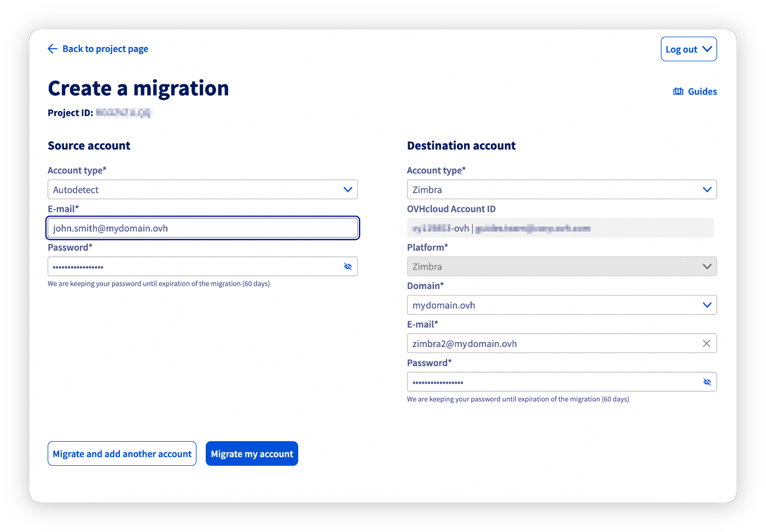The width and height of the screenshot is (766, 532).
Task: Click the eye icon in source Password field
Action: tap(348, 267)
